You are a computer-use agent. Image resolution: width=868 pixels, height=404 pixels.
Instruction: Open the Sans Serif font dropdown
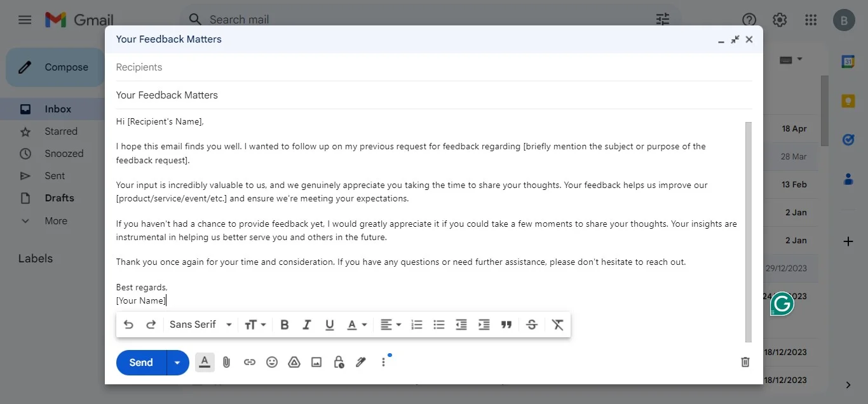[x=200, y=325]
